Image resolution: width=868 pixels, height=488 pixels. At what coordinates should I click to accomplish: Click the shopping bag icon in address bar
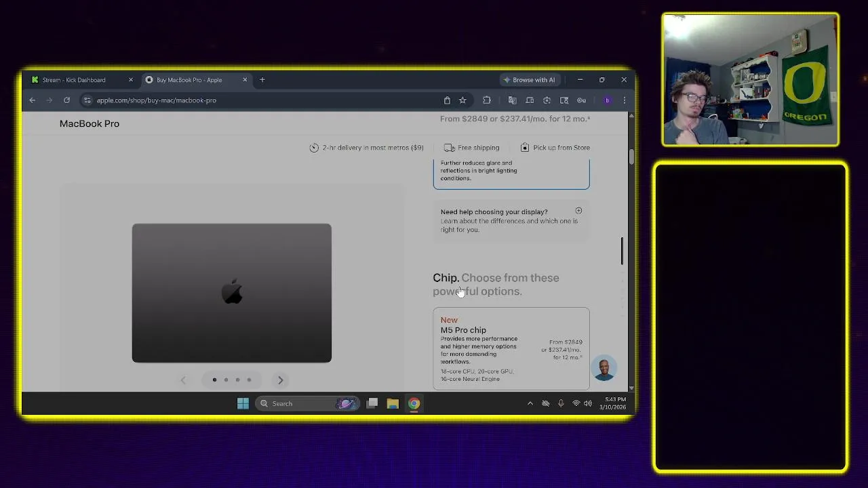(447, 100)
